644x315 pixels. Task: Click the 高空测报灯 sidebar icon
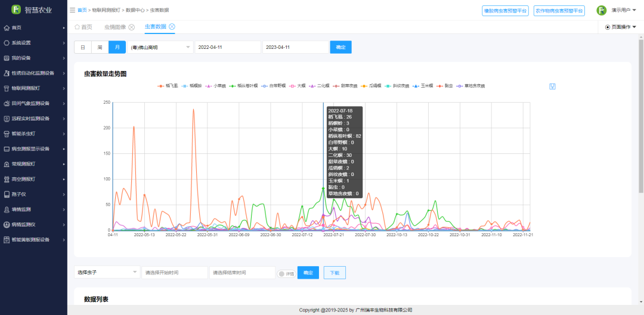pos(7,179)
